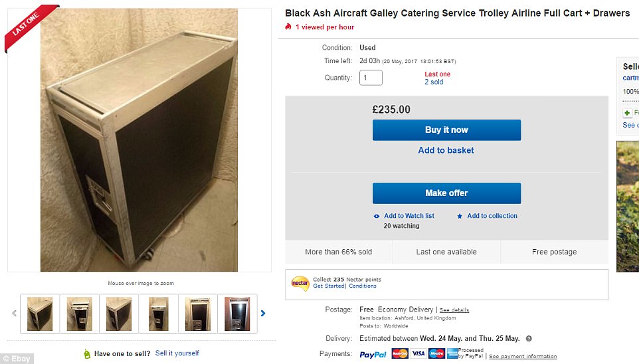The height and width of the screenshot is (364, 639).
Task: Click the Nectar logo icon
Action: click(300, 283)
